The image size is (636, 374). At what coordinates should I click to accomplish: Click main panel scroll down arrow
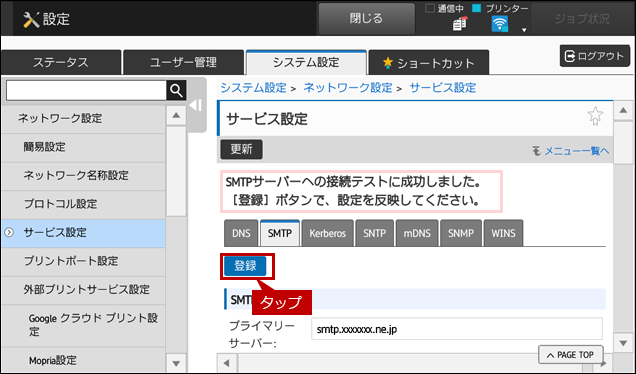click(x=623, y=343)
